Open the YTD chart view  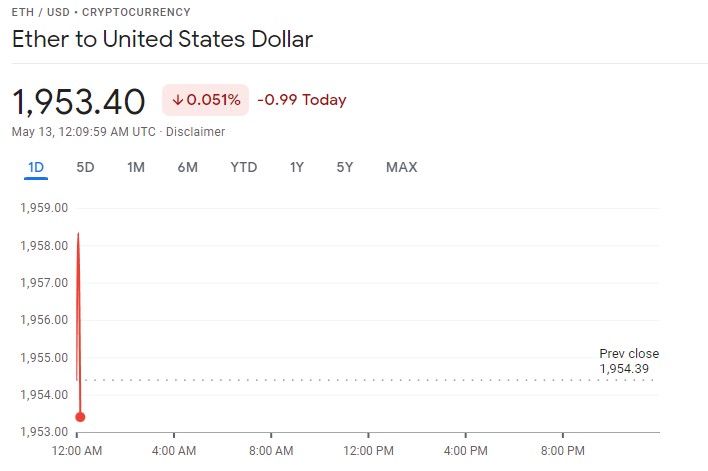[243, 167]
